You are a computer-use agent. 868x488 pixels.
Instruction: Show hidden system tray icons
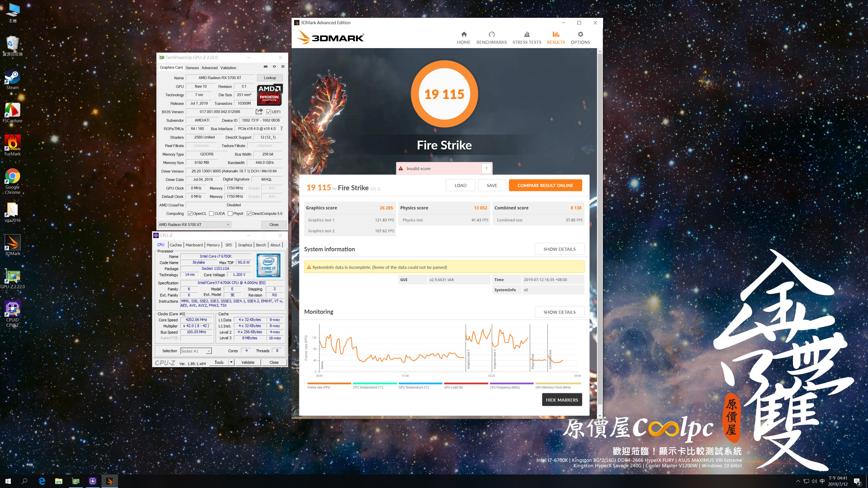click(797, 481)
